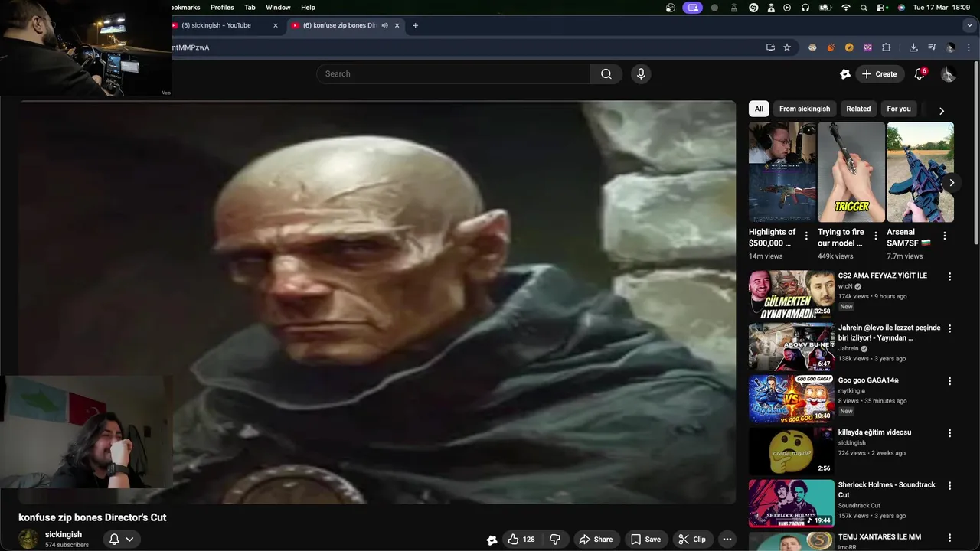980x551 pixels.
Task: Select the Related filter chip
Action: point(858,109)
